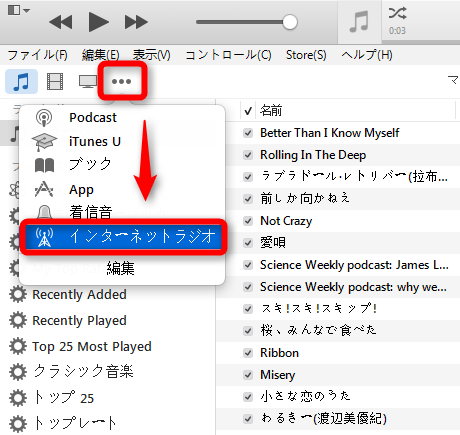Open the Recently Added playlist
Image resolution: width=460 pixels, height=435 pixels.
pos(79,295)
